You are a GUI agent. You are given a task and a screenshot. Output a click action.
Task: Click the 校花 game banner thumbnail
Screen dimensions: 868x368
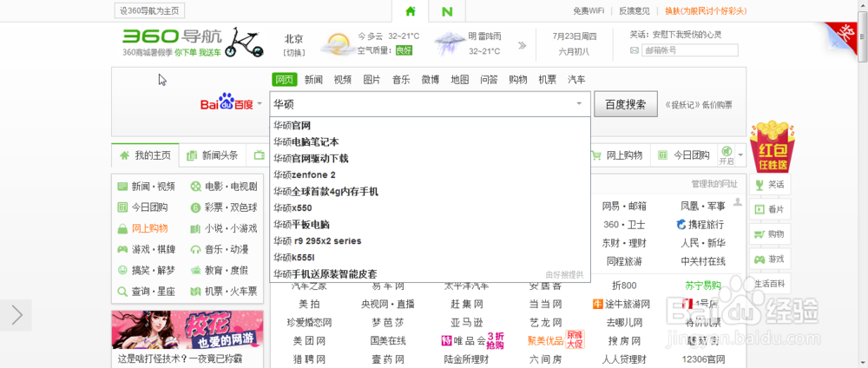click(x=187, y=331)
